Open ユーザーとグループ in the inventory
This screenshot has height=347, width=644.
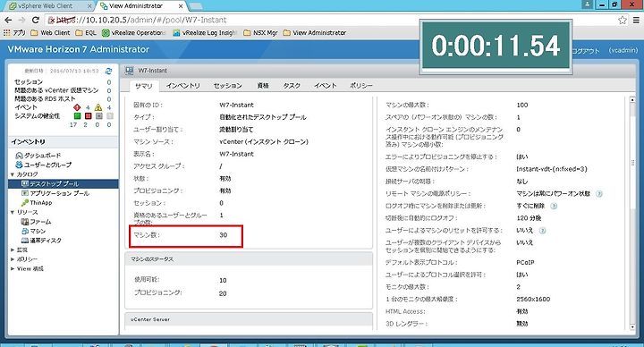[44, 165]
